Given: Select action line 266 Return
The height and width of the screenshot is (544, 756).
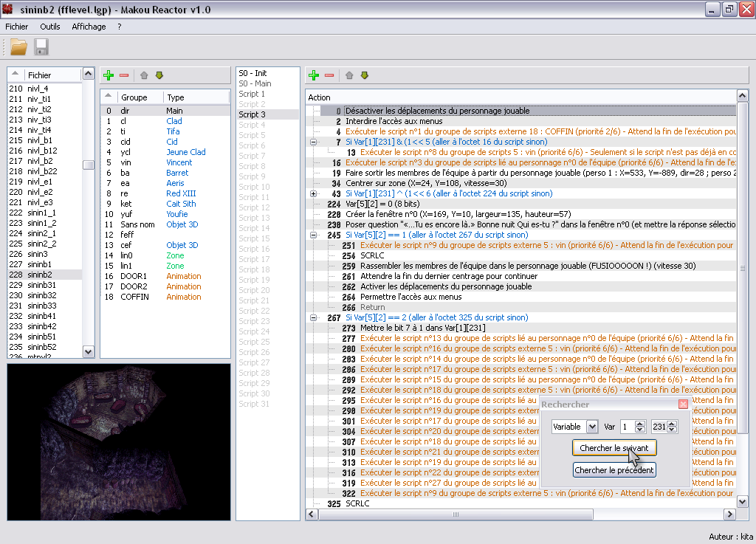Looking at the screenshot, I should pyautogui.click(x=520, y=307).
